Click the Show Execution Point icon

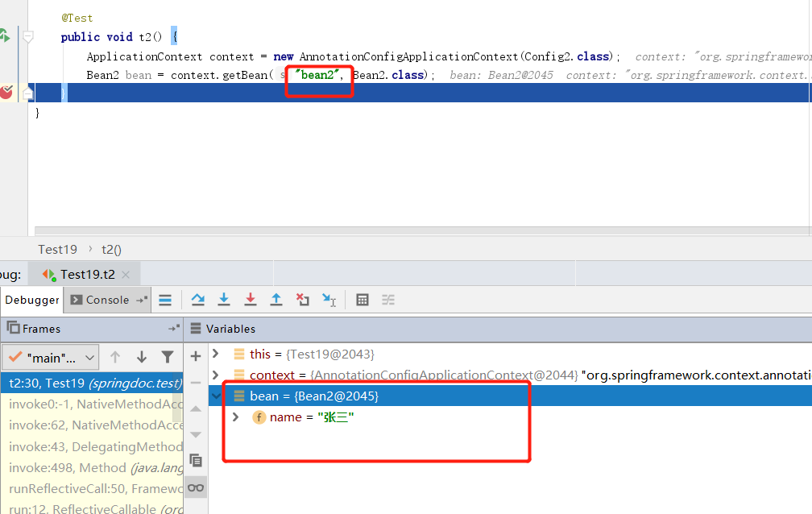pyautogui.click(x=165, y=300)
